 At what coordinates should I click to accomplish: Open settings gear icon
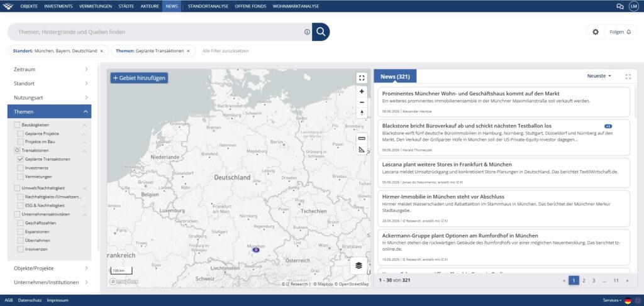click(x=596, y=32)
